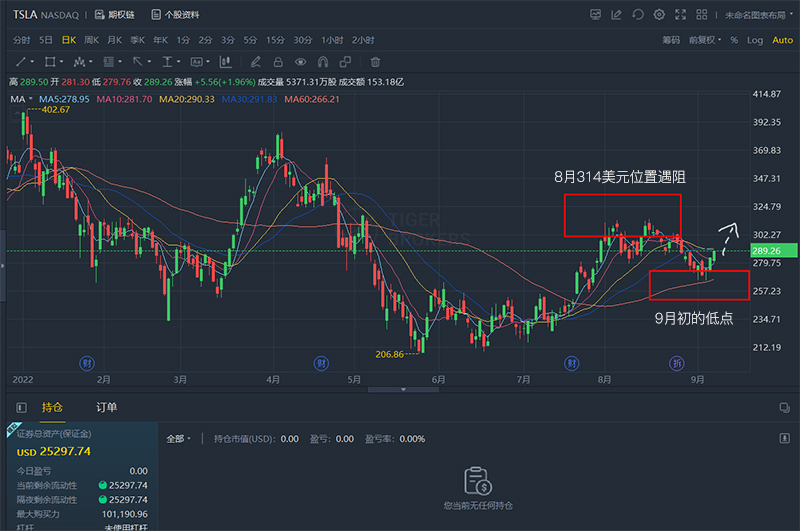
Task: Click the pop-out panel icon
Action: click(x=785, y=407)
